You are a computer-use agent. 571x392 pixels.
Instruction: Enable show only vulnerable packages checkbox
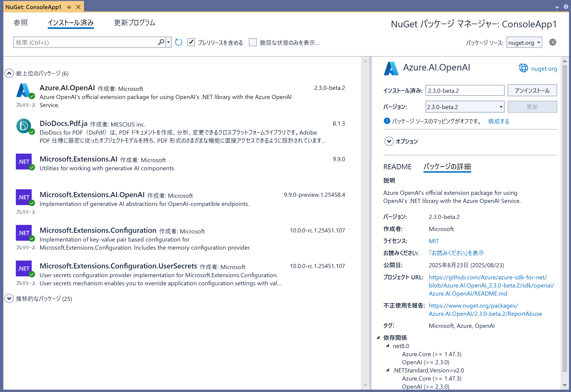[253, 42]
